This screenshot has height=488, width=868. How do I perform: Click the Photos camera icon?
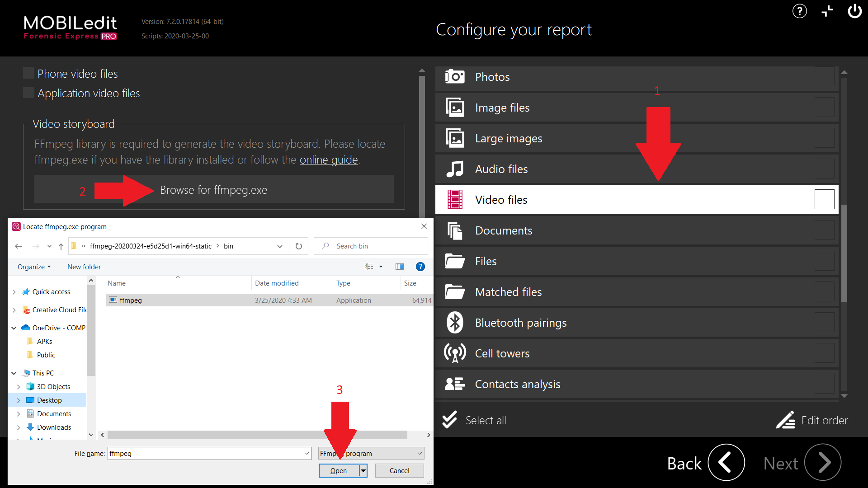(455, 77)
